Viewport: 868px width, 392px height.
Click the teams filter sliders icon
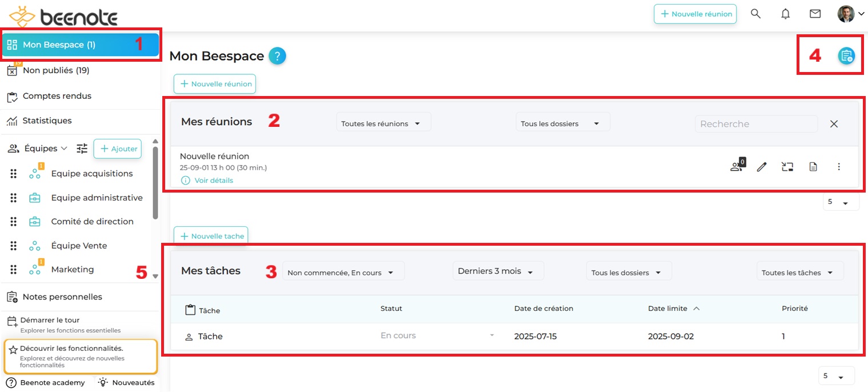(x=82, y=149)
